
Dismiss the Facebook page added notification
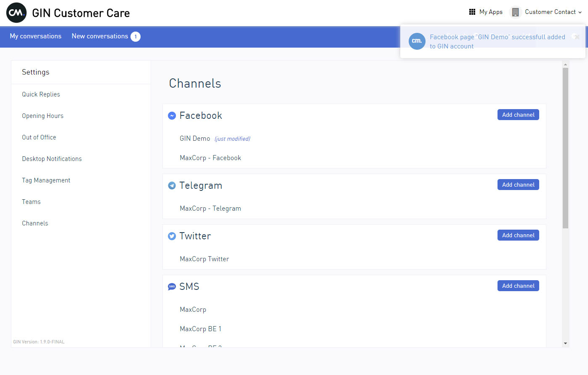[x=577, y=37]
